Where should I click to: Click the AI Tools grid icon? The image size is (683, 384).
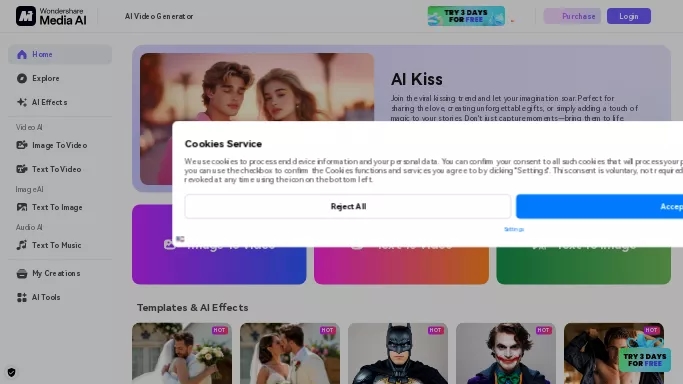tap(22, 297)
